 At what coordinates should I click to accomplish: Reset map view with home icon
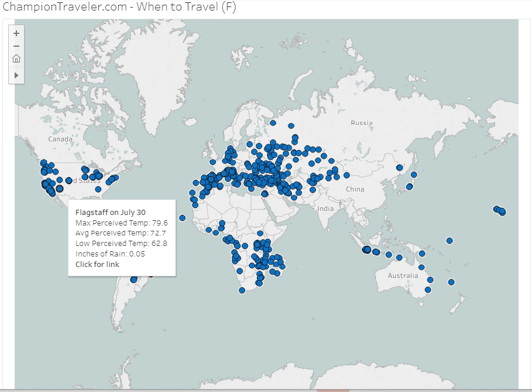[16, 58]
